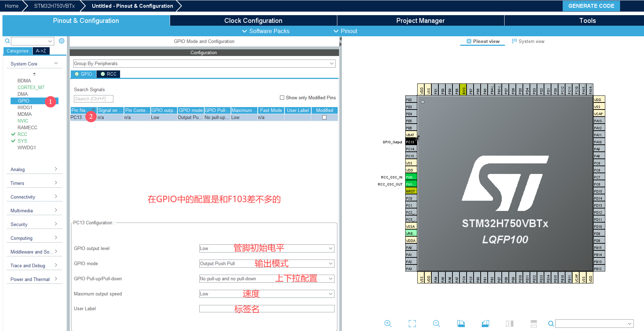This screenshot has height=331, width=644.
Task: Select SYS in System Core list
Action: 22,141
